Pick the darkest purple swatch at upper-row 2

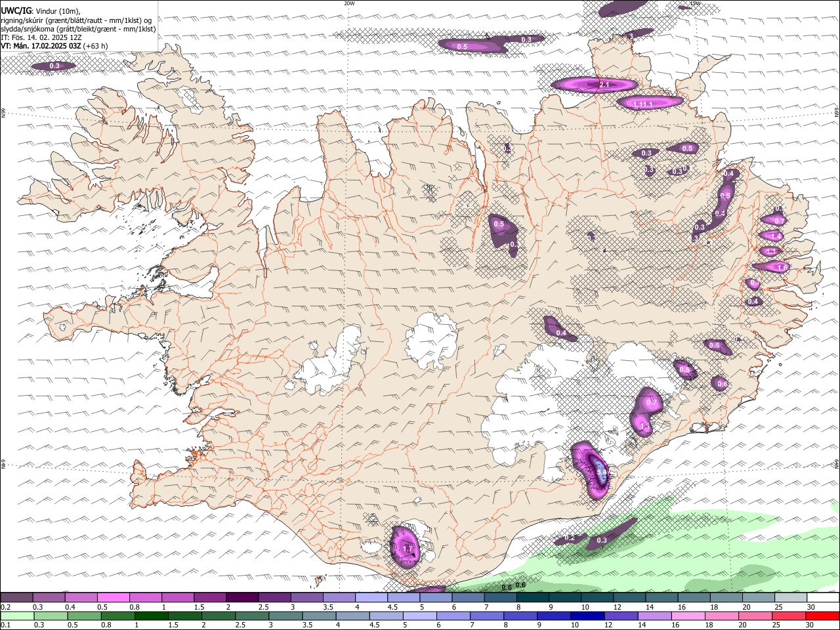pos(241,597)
